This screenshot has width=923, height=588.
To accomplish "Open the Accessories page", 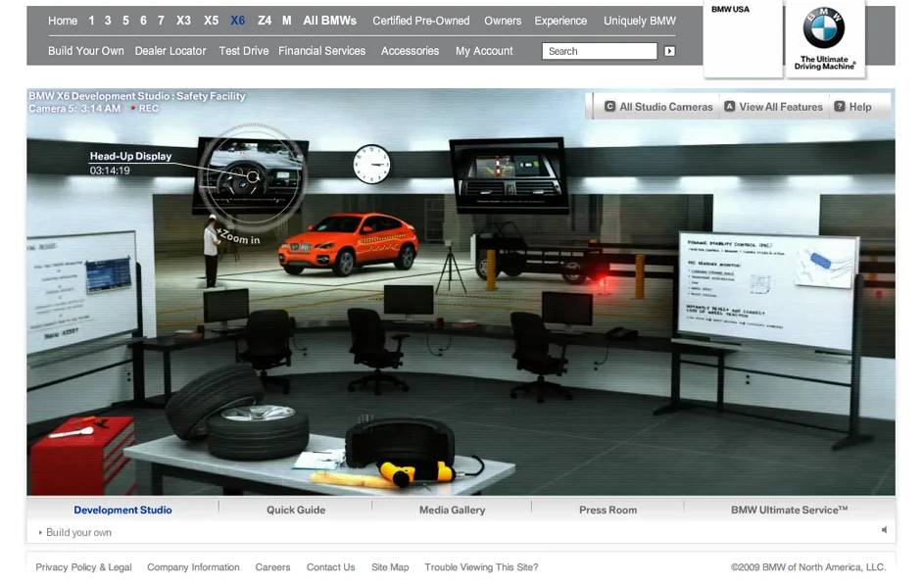I will [410, 51].
